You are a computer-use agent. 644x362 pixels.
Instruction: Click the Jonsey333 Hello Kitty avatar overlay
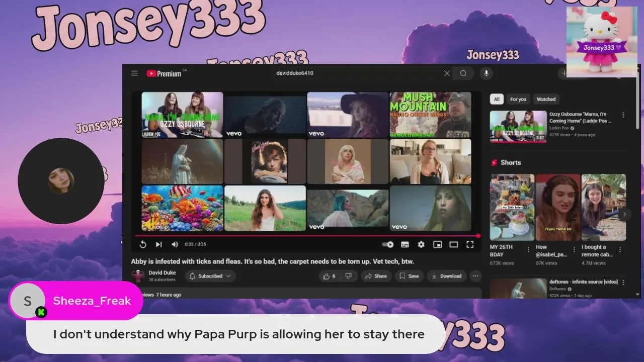tap(602, 42)
